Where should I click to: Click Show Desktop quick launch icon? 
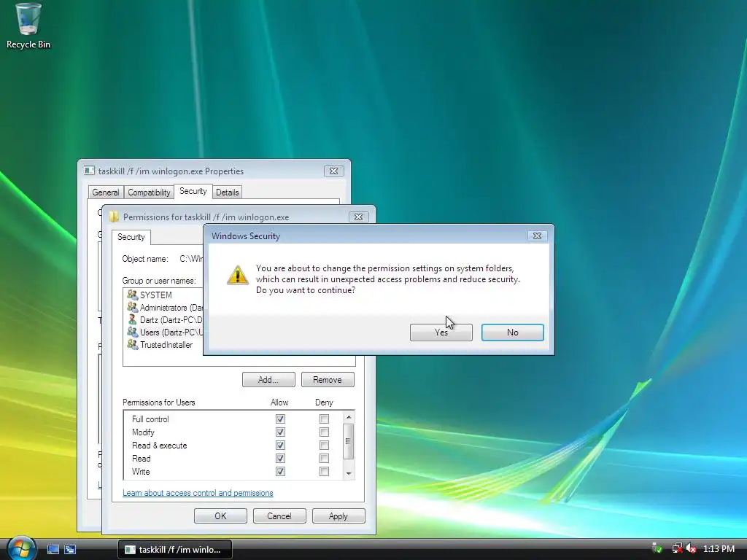pyautogui.click(x=53, y=549)
